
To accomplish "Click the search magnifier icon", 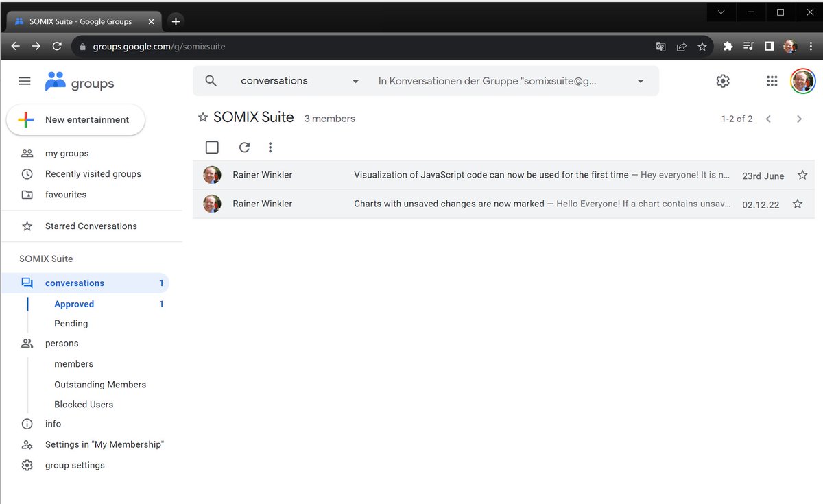I will click(211, 81).
